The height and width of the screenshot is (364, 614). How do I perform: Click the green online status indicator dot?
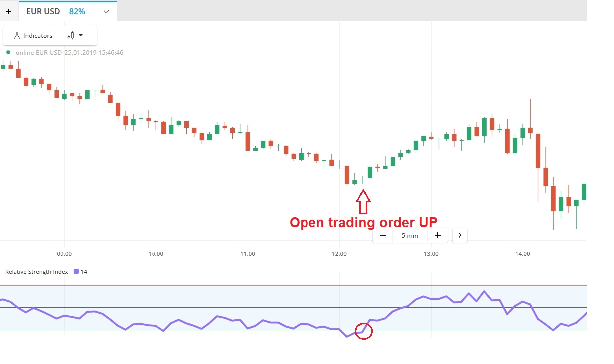(x=8, y=52)
